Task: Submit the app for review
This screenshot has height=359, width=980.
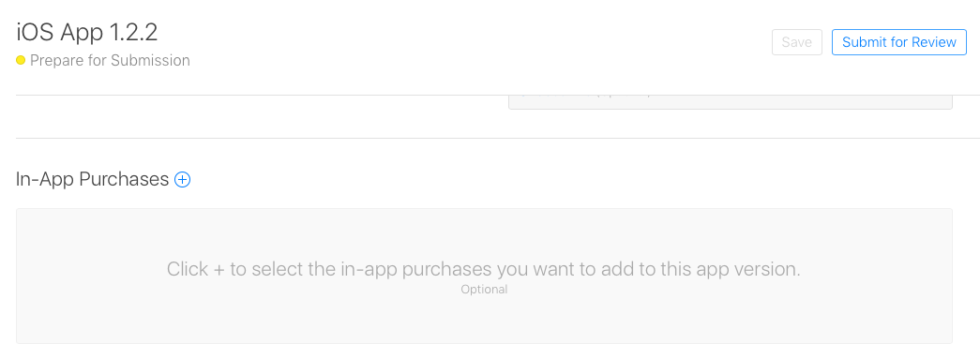Action: [x=898, y=42]
